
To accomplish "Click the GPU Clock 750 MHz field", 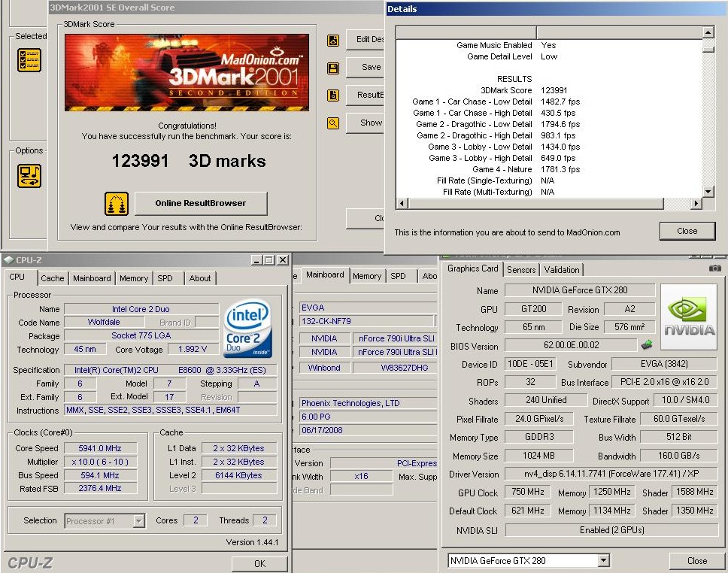I will click(x=527, y=492).
